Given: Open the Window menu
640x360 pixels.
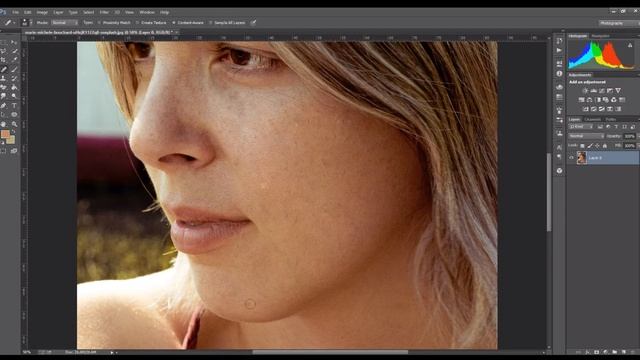Looking at the screenshot, I should pyautogui.click(x=147, y=12).
